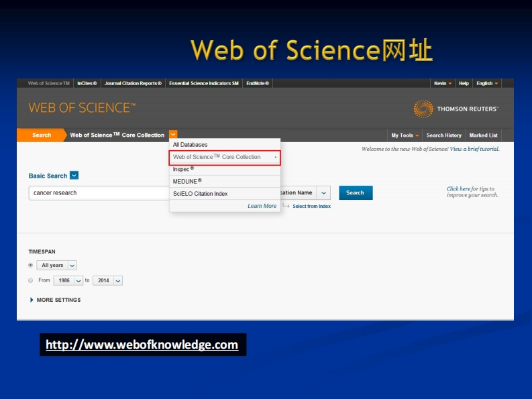
Task: Click the Thomson Reuters logo icon
Action: pos(423,109)
